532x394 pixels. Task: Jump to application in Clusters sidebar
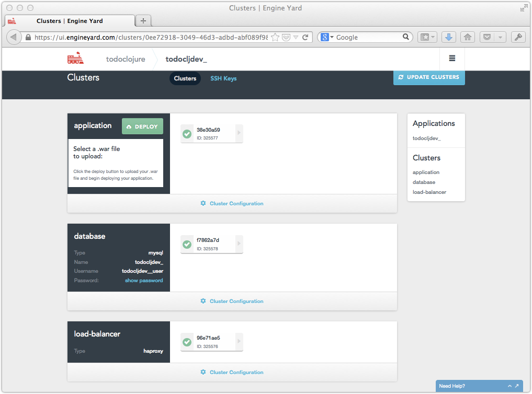pos(426,172)
